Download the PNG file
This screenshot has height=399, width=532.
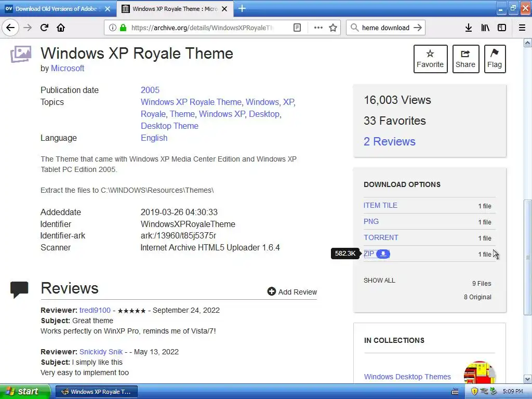coord(371,221)
